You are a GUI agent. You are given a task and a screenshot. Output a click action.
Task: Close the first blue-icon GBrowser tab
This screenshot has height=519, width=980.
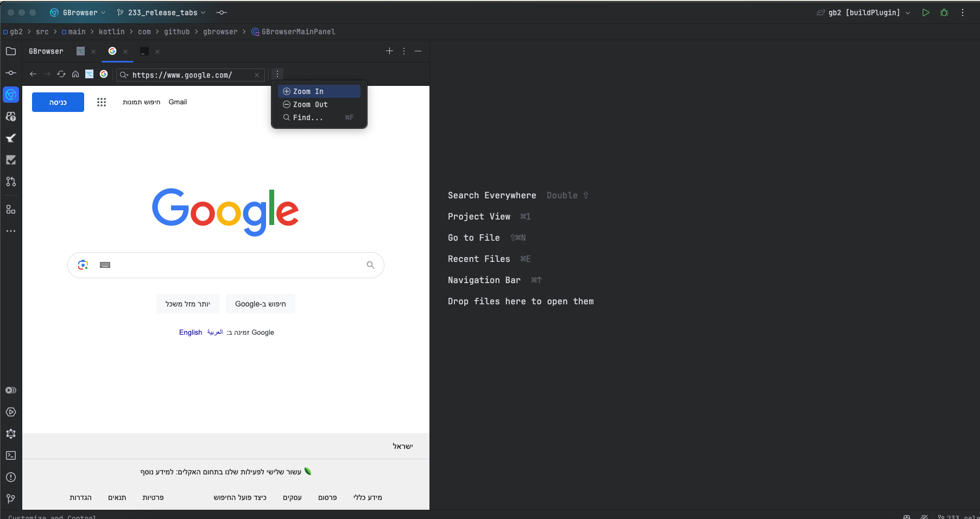point(93,52)
